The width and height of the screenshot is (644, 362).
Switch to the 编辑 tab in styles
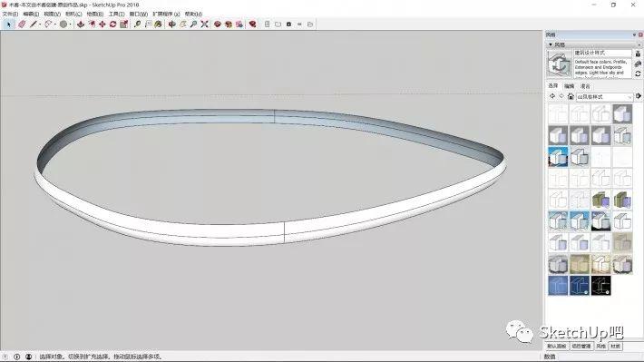[569, 86]
